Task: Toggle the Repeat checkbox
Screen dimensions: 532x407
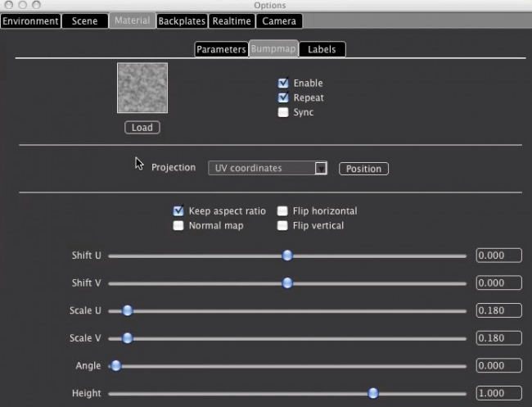Action: coord(283,97)
